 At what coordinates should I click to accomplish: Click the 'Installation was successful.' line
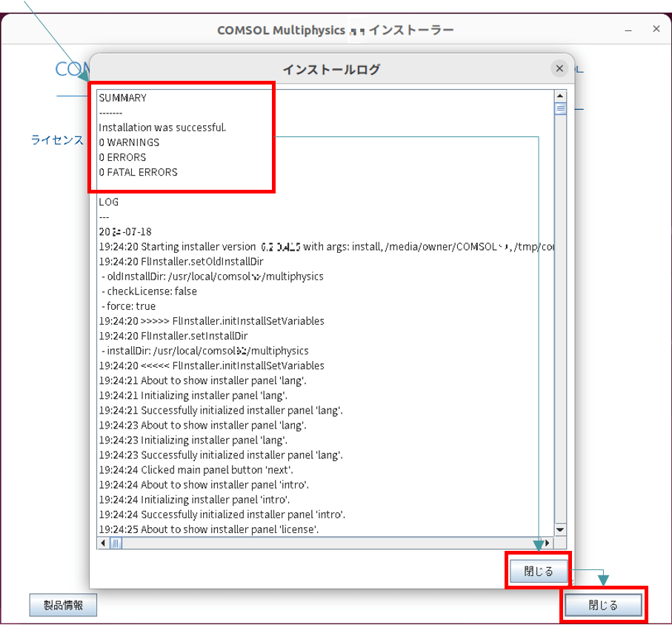tap(162, 128)
